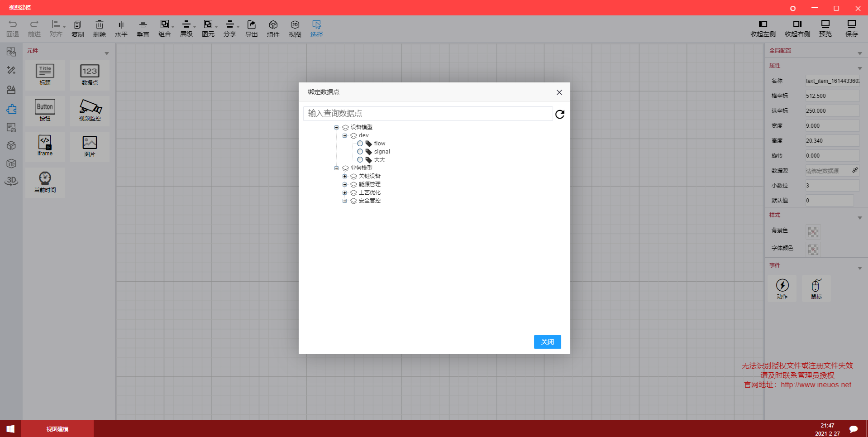Click the 默认值 value field

pos(830,201)
